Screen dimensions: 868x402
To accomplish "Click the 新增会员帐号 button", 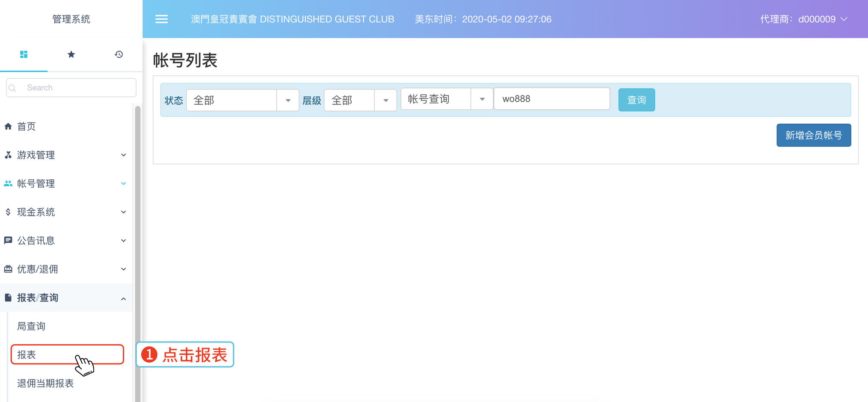I will pyautogui.click(x=813, y=135).
